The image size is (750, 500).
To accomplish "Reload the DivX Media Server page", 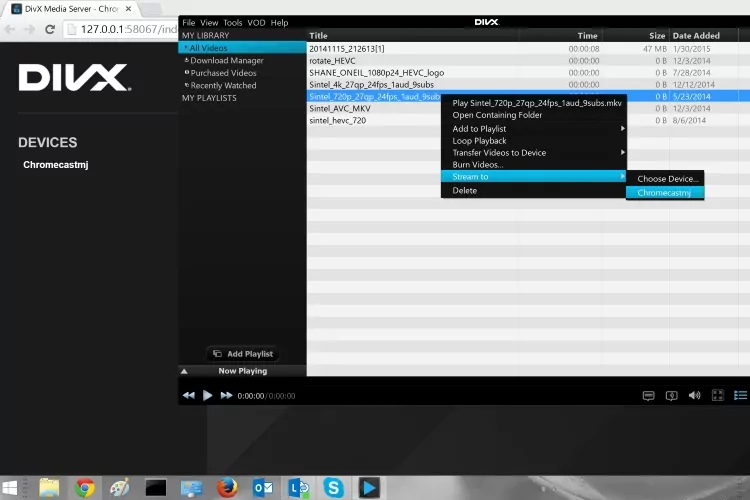I will click(50, 29).
